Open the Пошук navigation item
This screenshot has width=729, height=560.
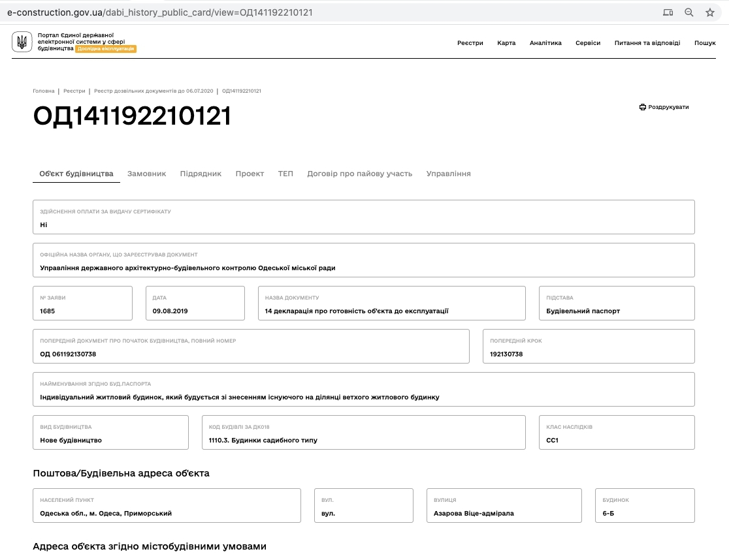(x=705, y=42)
